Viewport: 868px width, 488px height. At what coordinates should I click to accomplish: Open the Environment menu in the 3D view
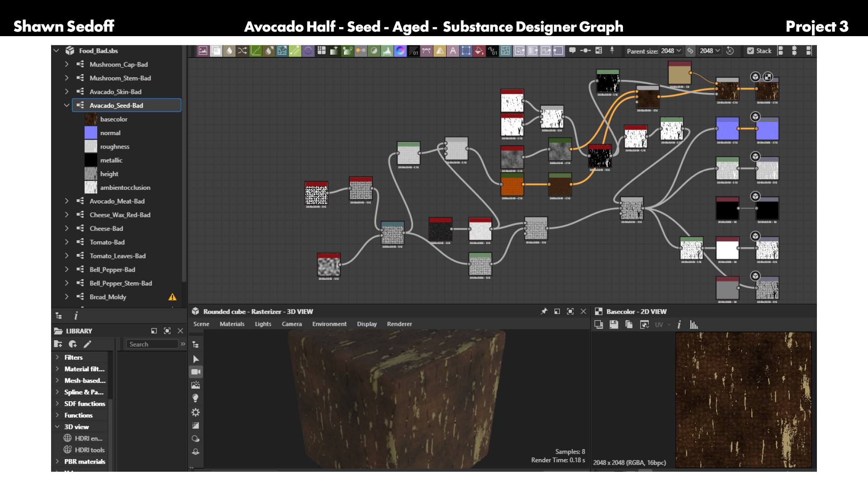(329, 324)
